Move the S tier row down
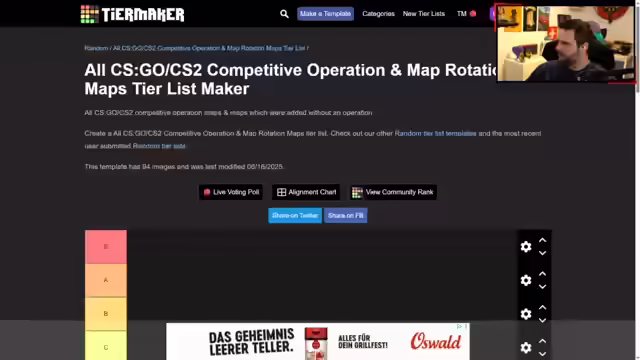The height and width of the screenshot is (360, 640). click(542, 253)
